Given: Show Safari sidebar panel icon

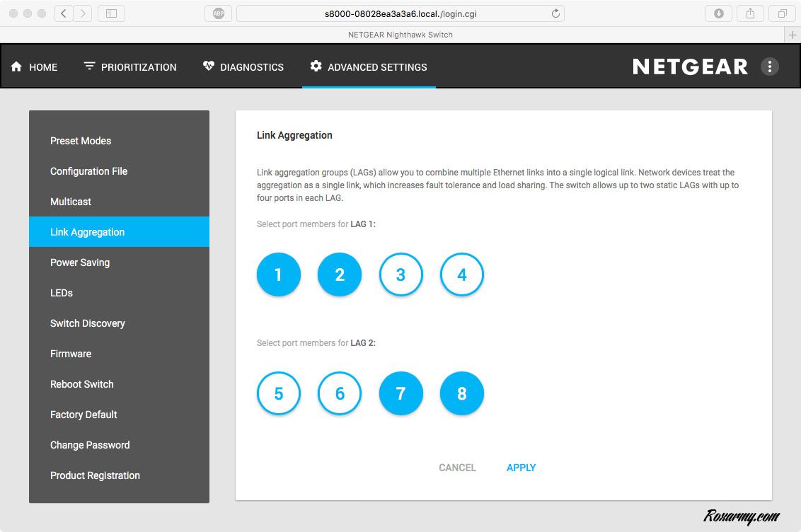Looking at the screenshot, I should click(111, 13).
